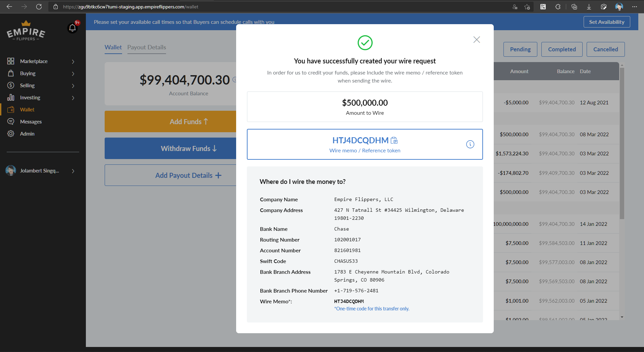644x352 pixels.
Task: Click the -$5,000.00 transaction amount
Action: click(x=516, y=103)
